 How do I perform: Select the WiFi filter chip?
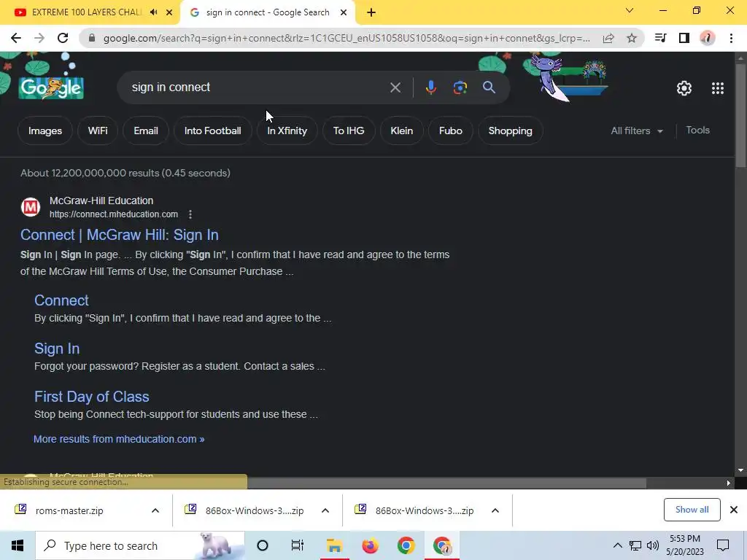click(98, 131)
